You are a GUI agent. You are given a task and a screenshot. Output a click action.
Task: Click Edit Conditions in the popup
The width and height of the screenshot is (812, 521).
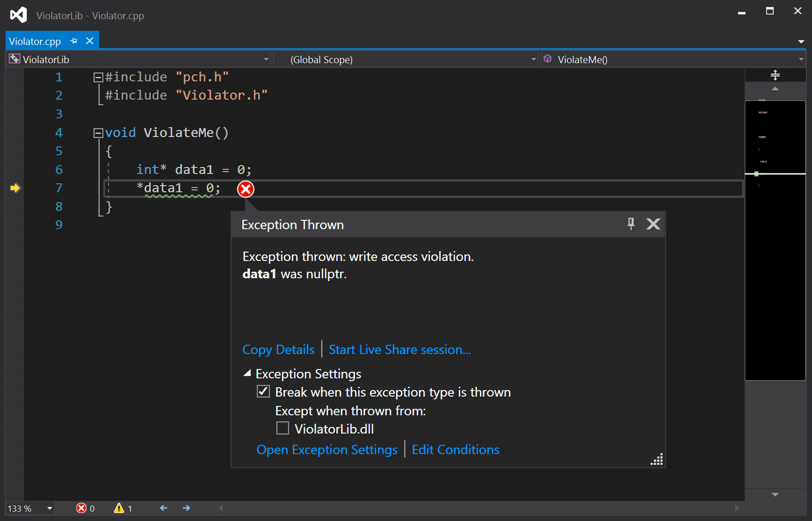point(455,449)
